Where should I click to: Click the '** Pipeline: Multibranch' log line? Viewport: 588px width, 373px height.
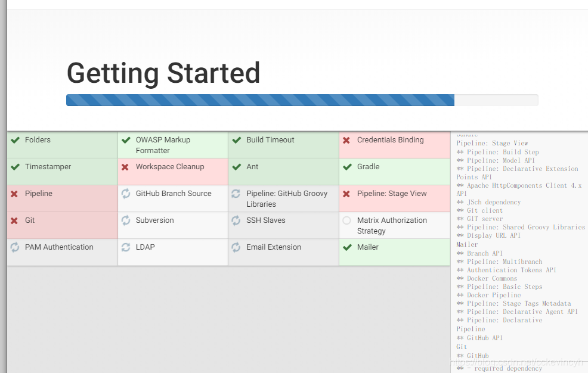[499, 262]
